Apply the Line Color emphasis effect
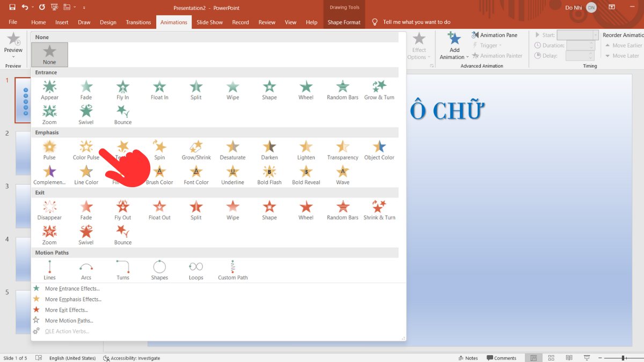 coord(86,175)
